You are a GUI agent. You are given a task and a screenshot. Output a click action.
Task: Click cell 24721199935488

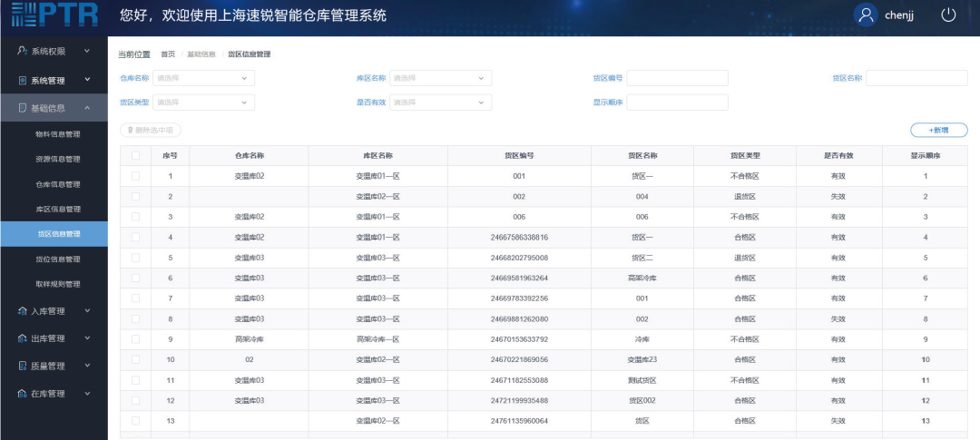pos(519,401)
